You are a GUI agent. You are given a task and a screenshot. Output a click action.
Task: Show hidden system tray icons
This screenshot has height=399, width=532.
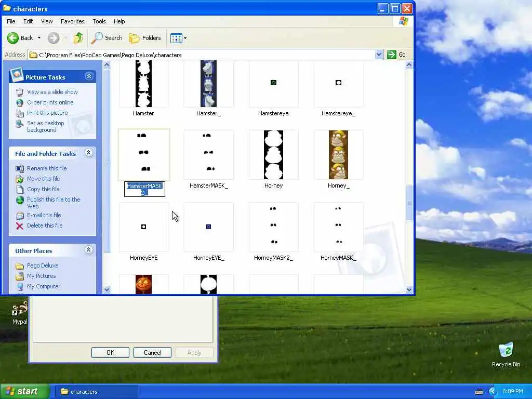(493, 392)
